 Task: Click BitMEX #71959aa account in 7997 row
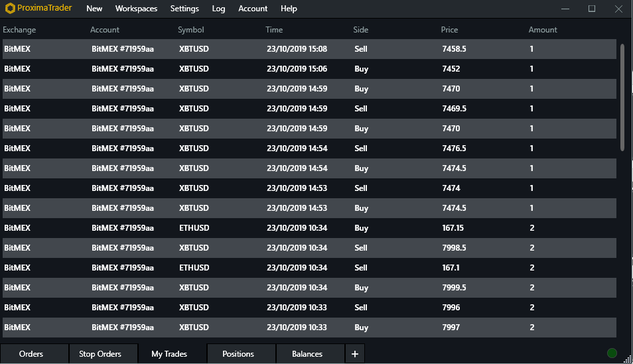[x=123, y=328]
